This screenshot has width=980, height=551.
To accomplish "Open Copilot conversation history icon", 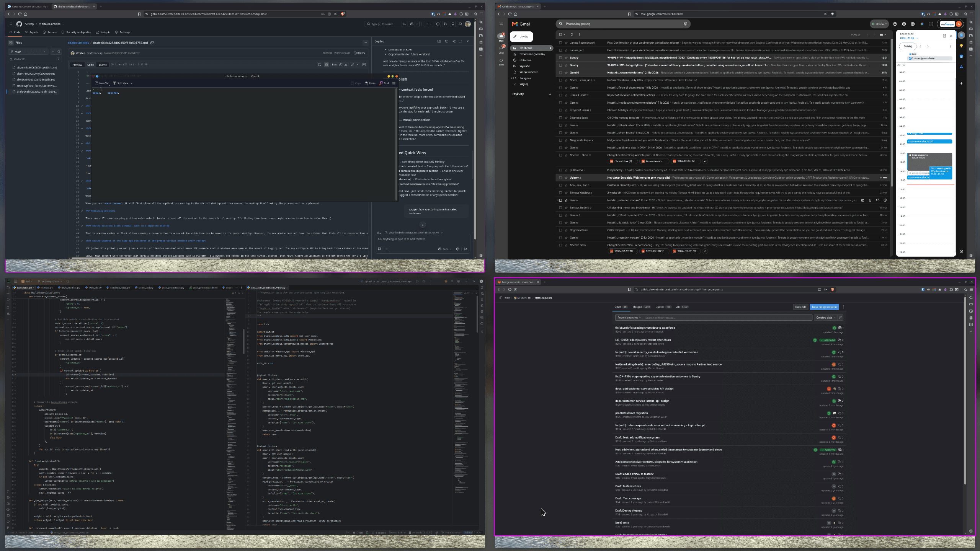I will [x=446, y=41].
